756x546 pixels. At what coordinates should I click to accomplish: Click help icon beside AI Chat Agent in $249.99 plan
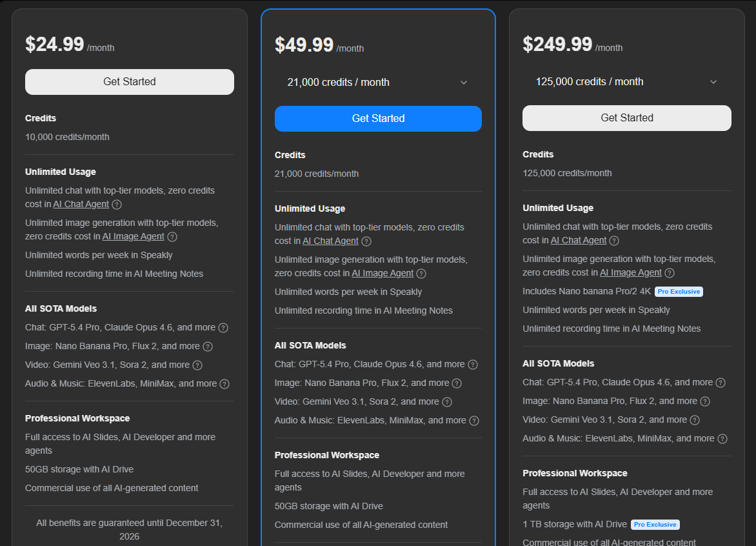[x=614, y=241]
